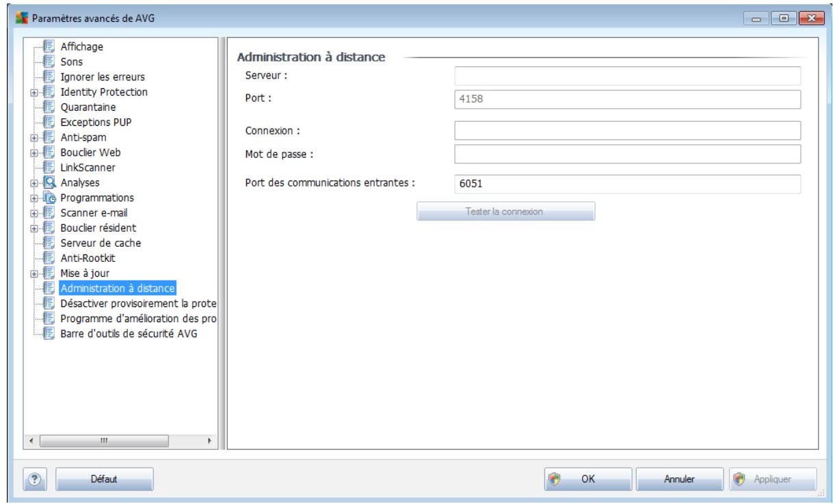Screen dimensions: 833x504
Task: Click the Administration à distance item icon
Action: [48, 288]
